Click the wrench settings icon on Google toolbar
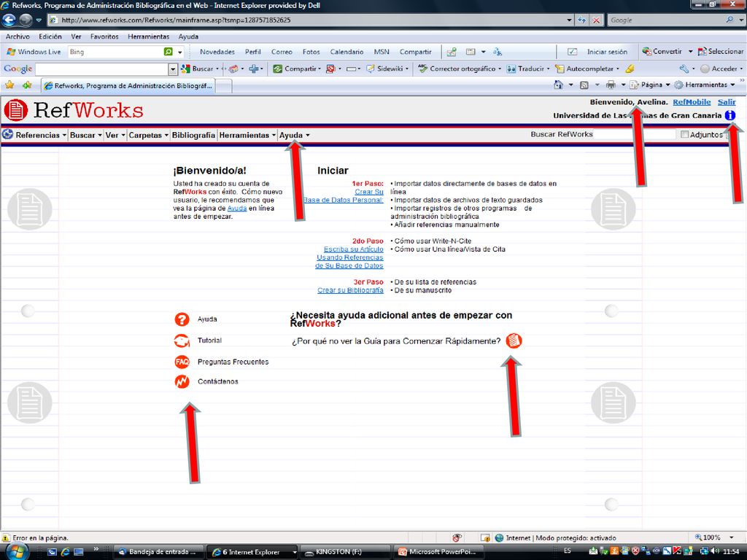This screenshot has height=560, width=747. (x=684, y=69)
